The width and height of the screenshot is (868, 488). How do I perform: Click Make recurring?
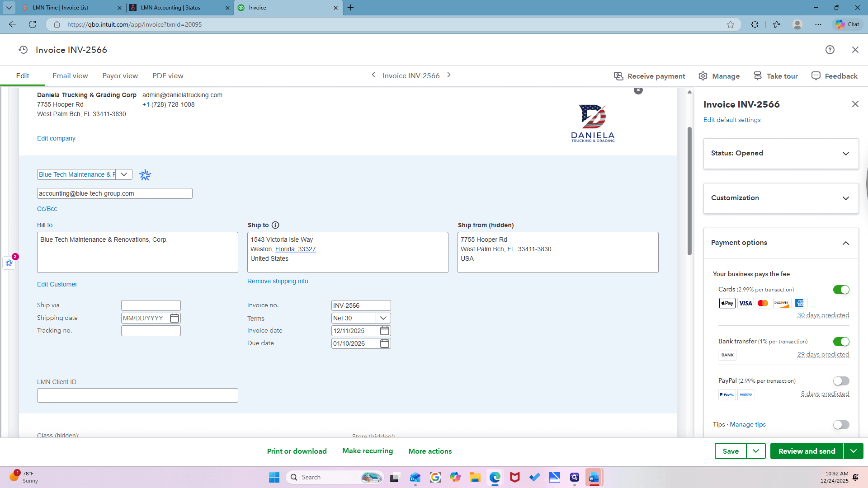[368, 451]
